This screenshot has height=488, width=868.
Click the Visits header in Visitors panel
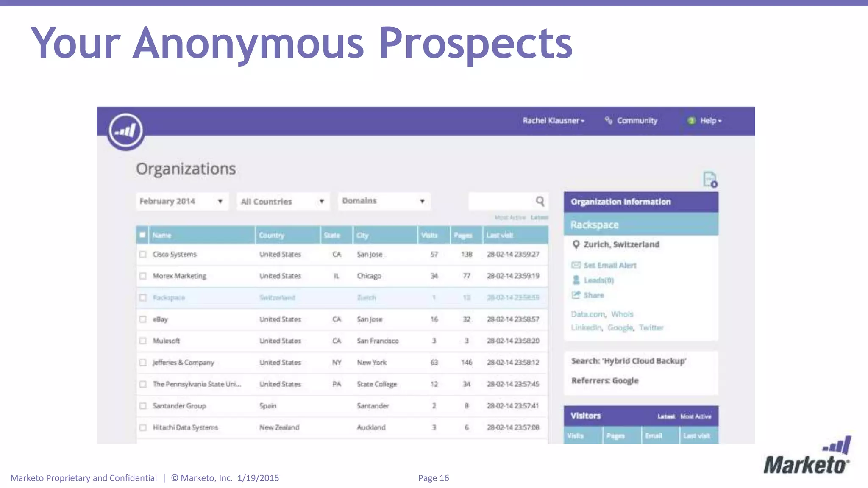[583, 436]
